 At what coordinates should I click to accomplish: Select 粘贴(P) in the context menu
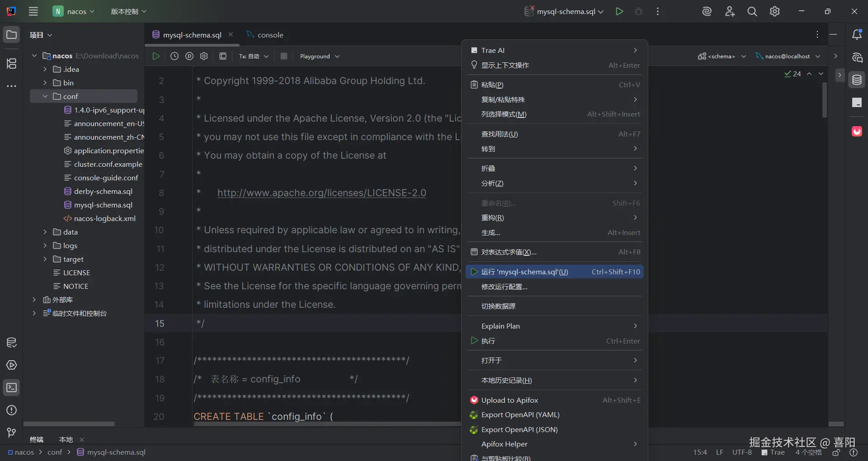pos(555,85)
